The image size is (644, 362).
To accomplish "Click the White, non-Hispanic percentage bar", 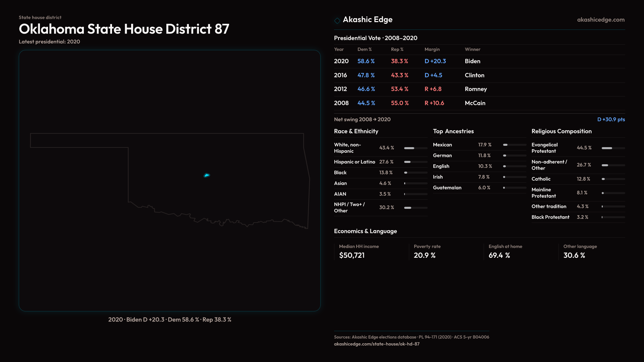I will coord(416,148).
